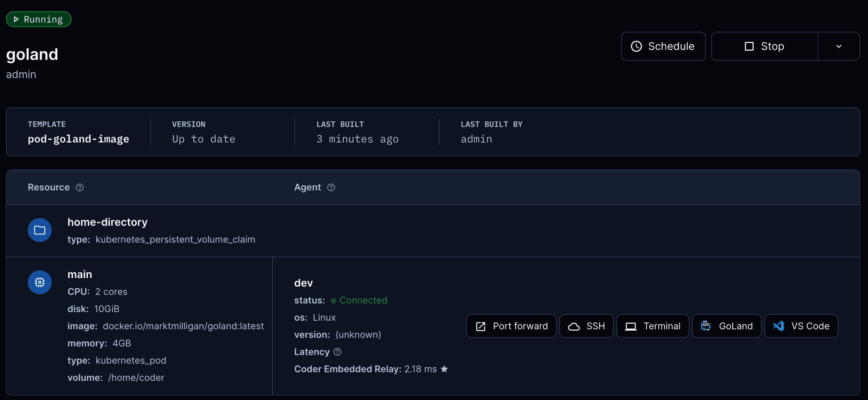Click the Running status badge
The width and height of the screenshot is (868, 400).
coord(38,19)
